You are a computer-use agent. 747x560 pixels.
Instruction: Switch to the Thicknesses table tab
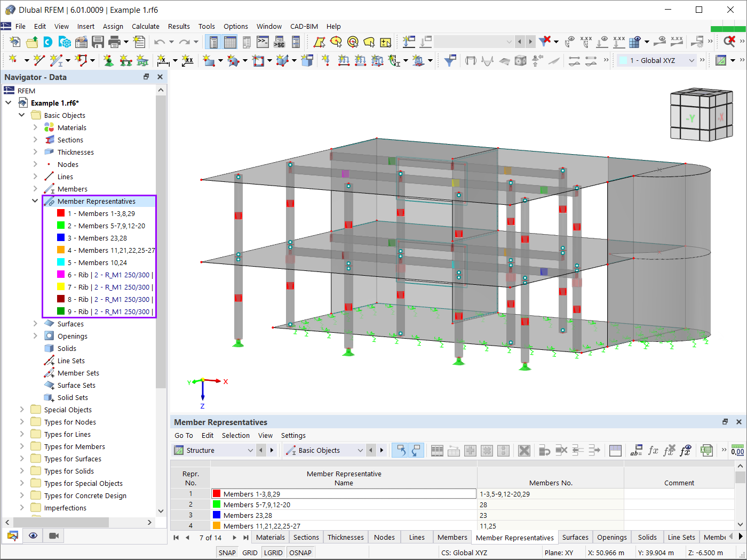(346, 537)
